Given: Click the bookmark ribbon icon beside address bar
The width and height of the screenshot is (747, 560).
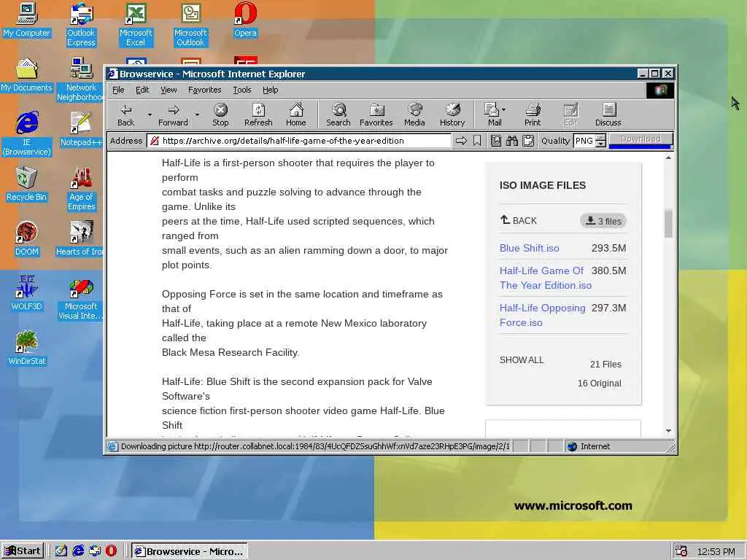Looking at the screenshot, I should pos(477,141).
